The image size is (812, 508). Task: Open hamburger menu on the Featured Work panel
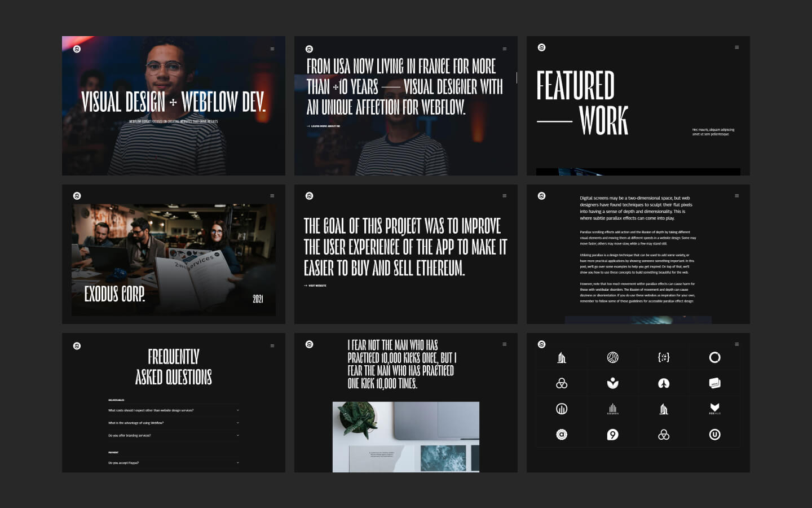736,47
